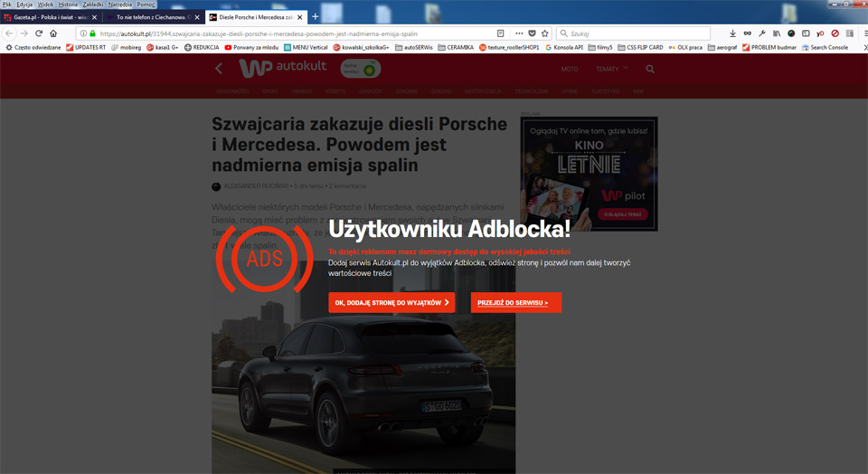Close the Gazeta.pl tab

click(94, 17)
